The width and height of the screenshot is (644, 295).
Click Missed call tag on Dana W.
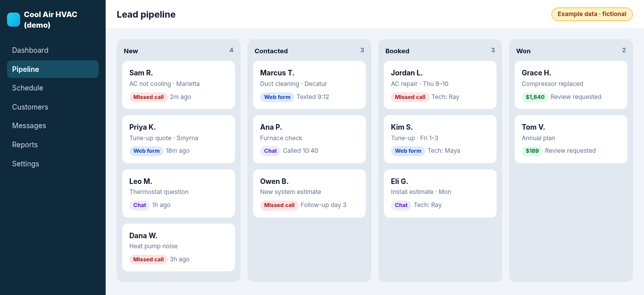[148, 259]
